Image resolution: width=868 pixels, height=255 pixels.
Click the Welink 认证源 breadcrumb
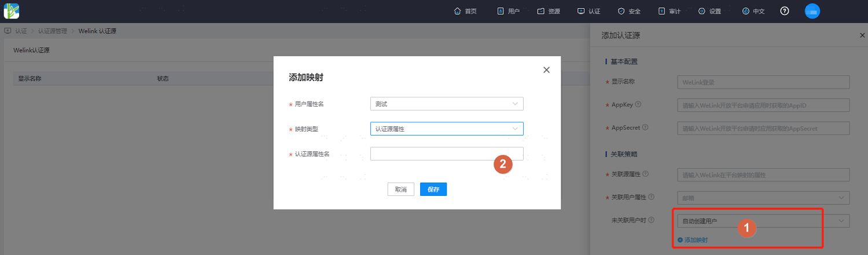97,31
